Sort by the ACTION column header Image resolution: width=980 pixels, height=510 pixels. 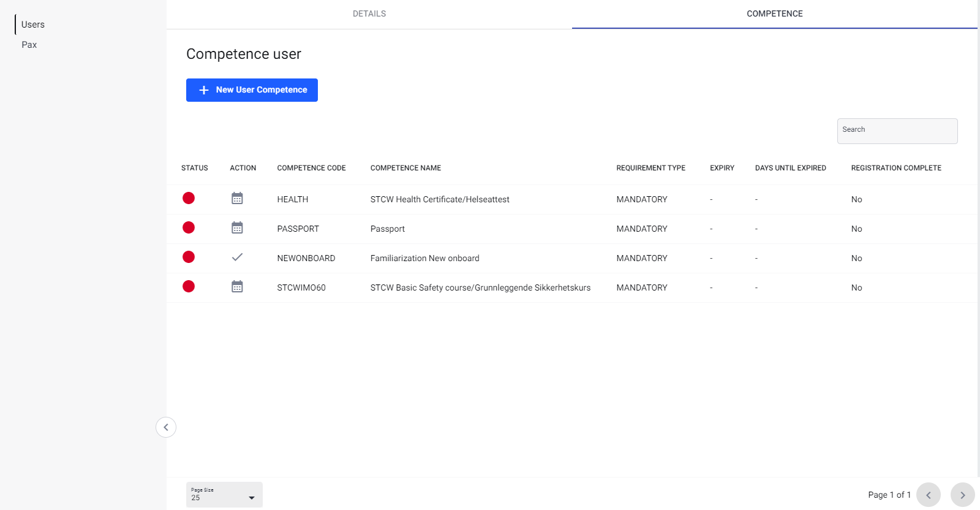pyautogui.click(x=243, y=168)
